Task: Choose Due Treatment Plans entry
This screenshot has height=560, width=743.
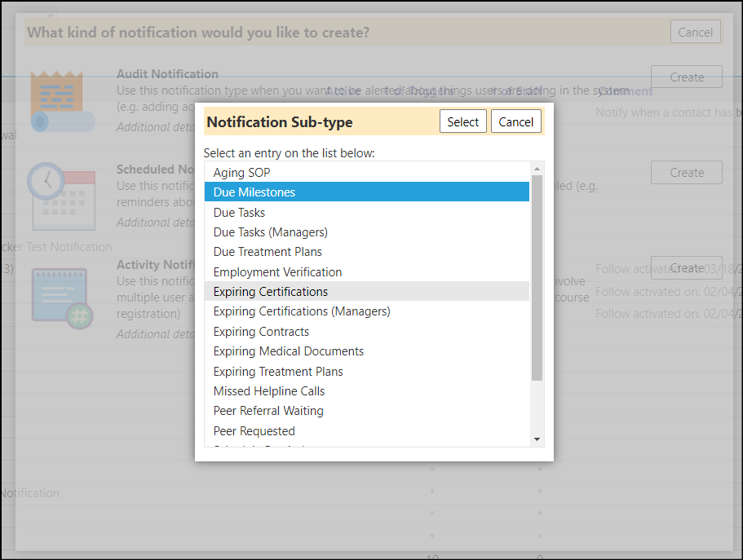Action: (x=367, y=252)
